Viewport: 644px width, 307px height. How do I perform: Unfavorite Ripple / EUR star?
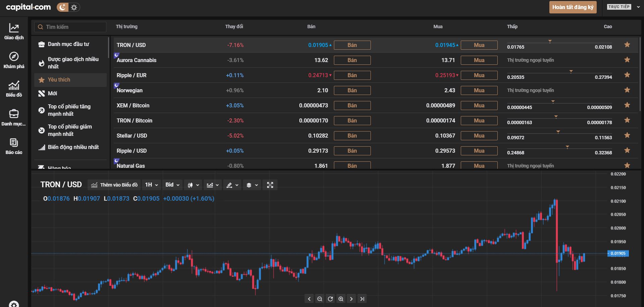point(627,75)
